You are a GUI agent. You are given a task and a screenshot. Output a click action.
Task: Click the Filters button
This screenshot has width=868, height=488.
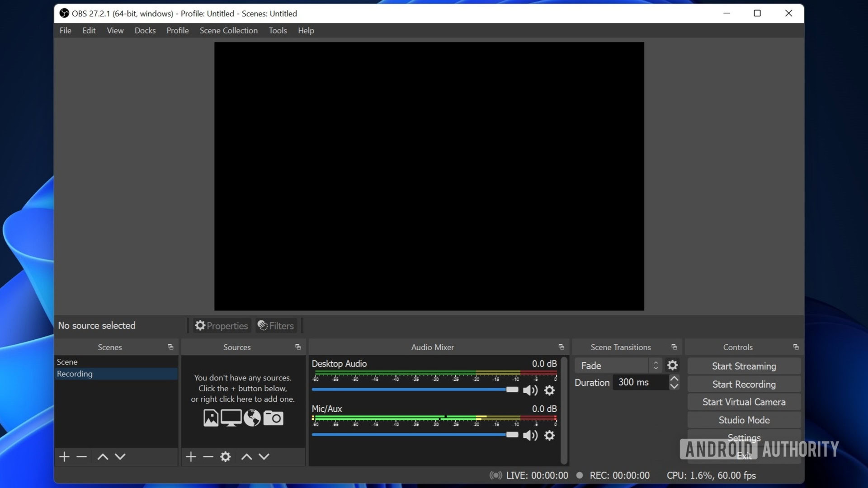[x=276, y=326]
